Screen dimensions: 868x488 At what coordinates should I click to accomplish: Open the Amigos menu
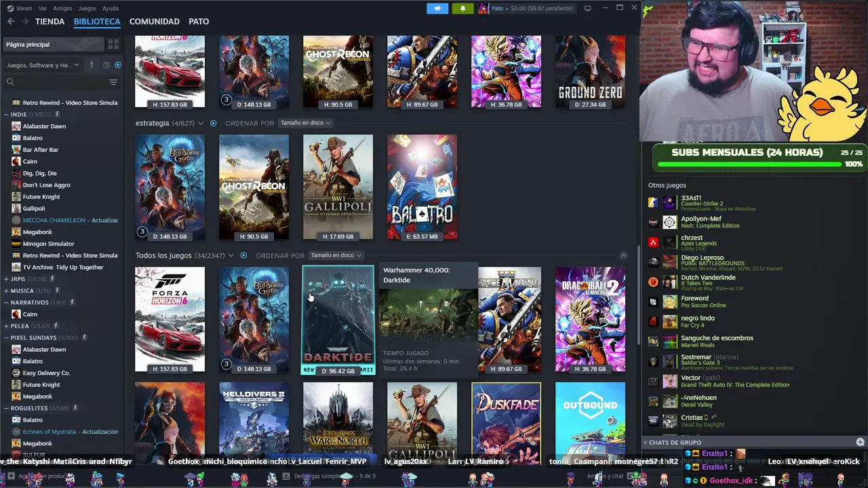tap(62, 8)
